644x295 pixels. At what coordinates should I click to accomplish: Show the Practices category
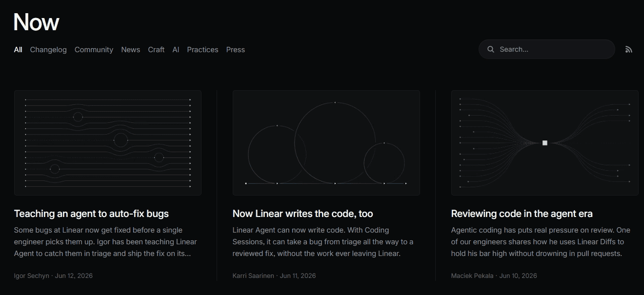pos(202,50)
